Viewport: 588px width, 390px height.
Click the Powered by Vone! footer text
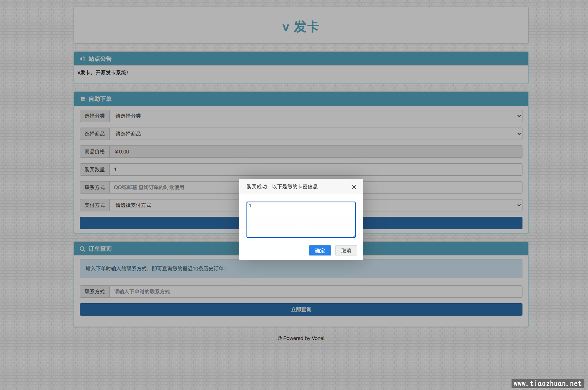point(301,338)
